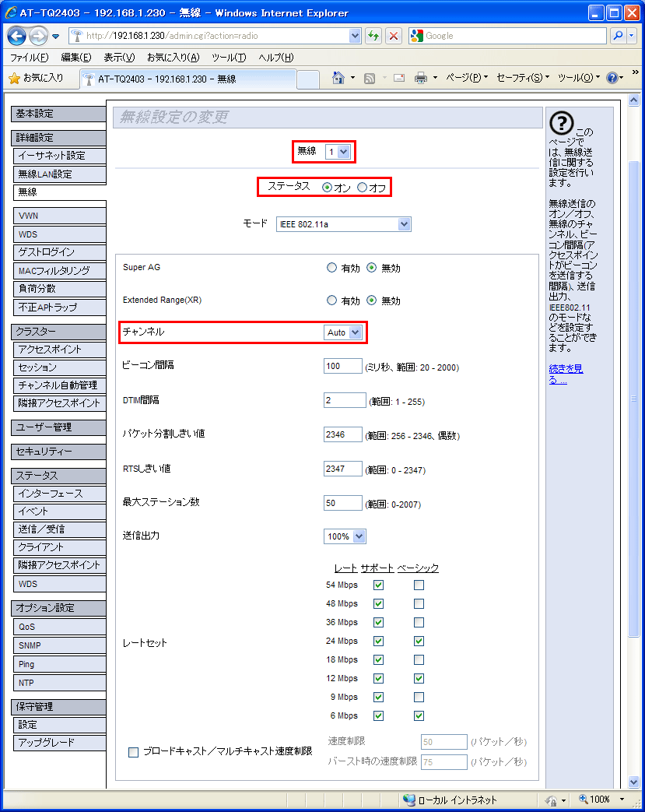Open the 不正APトラップ sidebar page

coord(60,307)
